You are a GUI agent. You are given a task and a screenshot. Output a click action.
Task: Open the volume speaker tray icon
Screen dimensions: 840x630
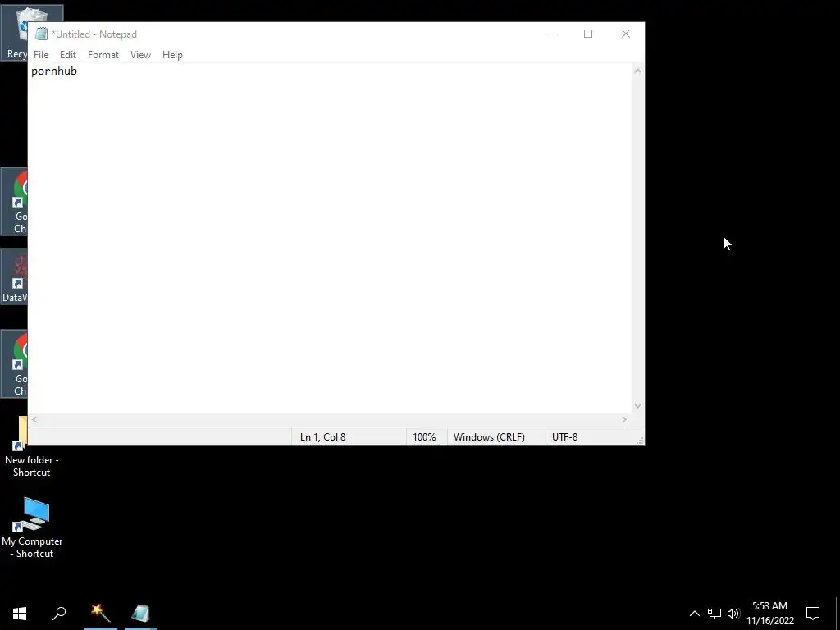(x=733, y=614)
